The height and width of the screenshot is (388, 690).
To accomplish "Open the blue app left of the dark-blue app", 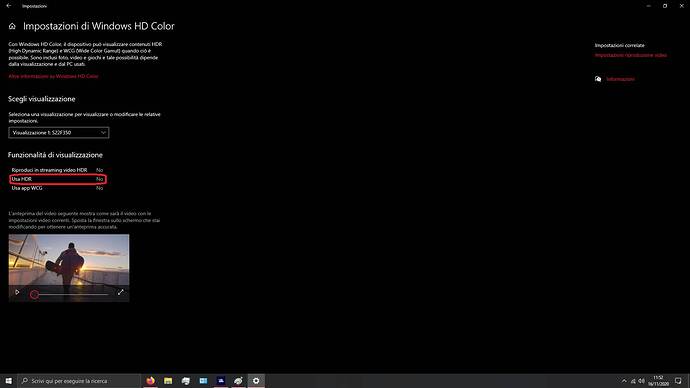I will pos(203,381).
